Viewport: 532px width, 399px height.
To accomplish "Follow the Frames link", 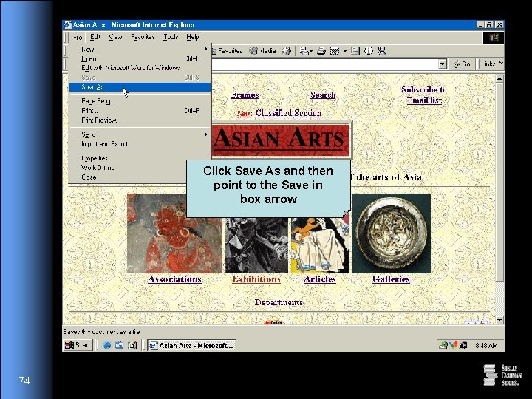I will tap(245, 95).
